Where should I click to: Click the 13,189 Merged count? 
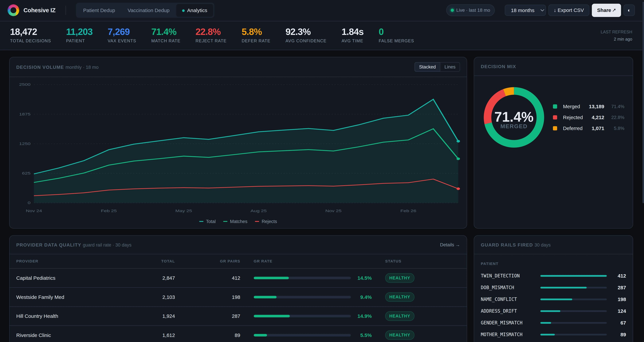coord(596,107)
